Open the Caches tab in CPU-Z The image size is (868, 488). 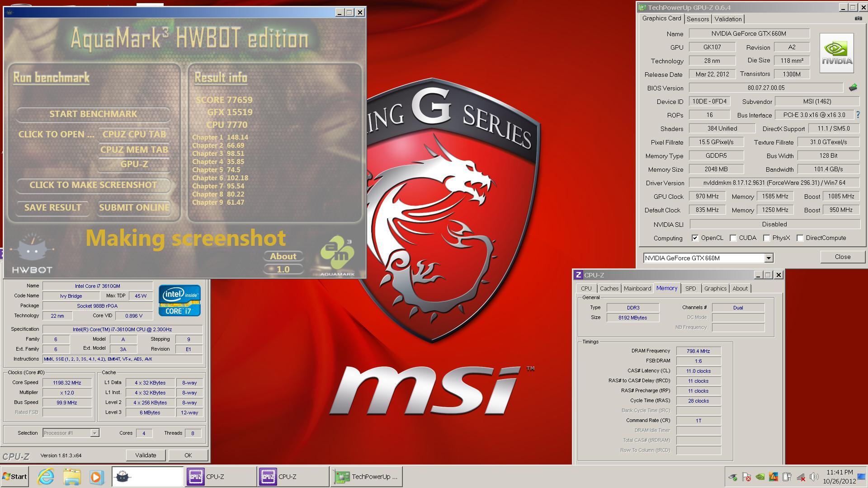[609, 288]
